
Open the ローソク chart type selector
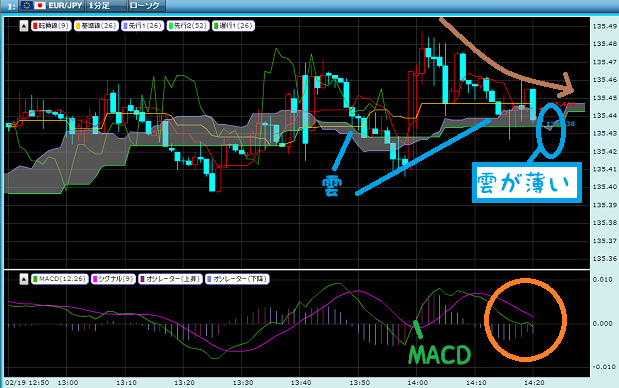(147, 6)
